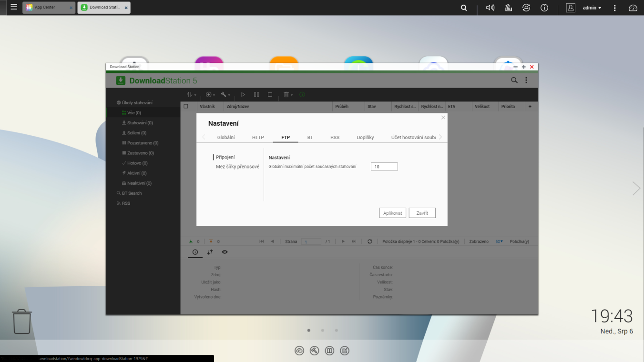The height and width of the screenshot is (362, 644).
Task: Go to the next page of tasks
Action: [343, 241]
